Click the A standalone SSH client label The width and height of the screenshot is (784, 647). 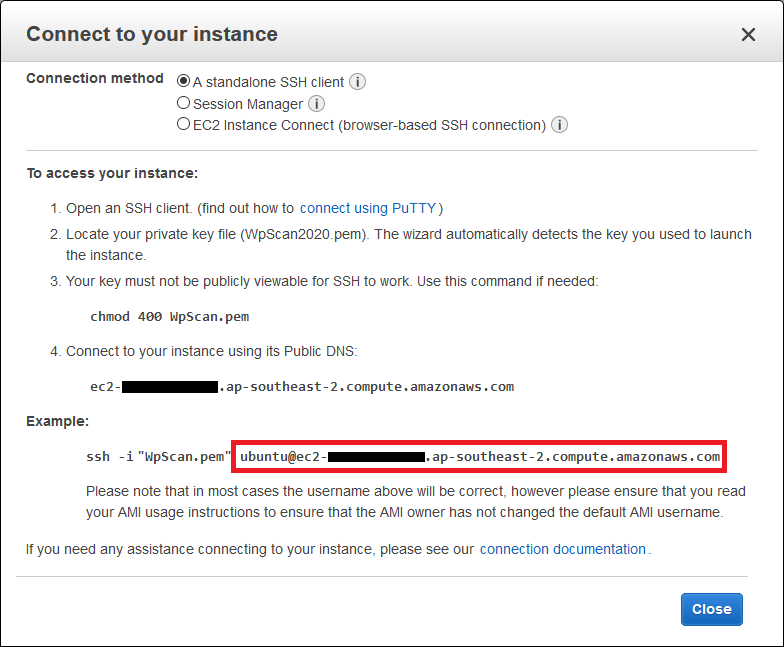(x=268, y=82)
